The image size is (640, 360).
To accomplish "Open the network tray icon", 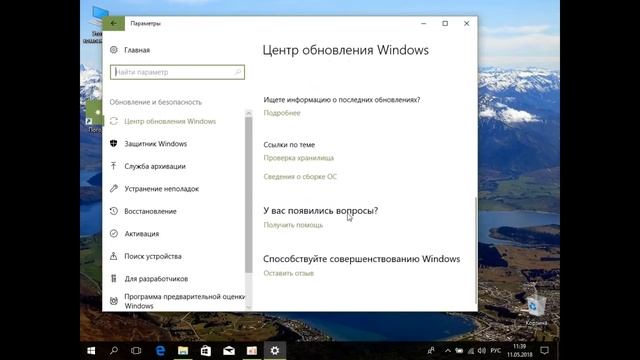I will click(x=471, y=351).
